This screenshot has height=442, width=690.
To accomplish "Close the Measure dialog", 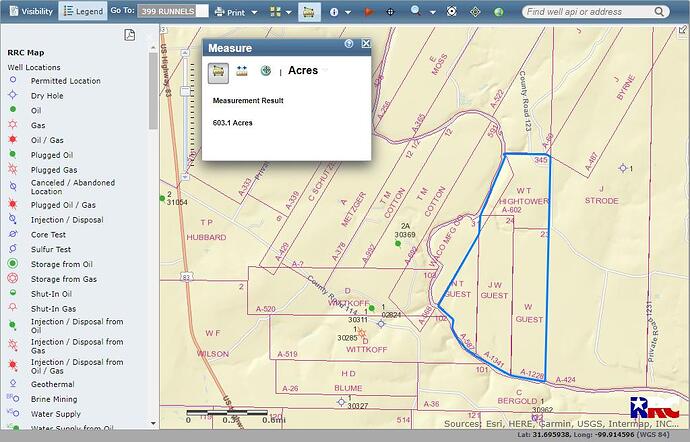I will pyautogui.click(x=366, y=44).
